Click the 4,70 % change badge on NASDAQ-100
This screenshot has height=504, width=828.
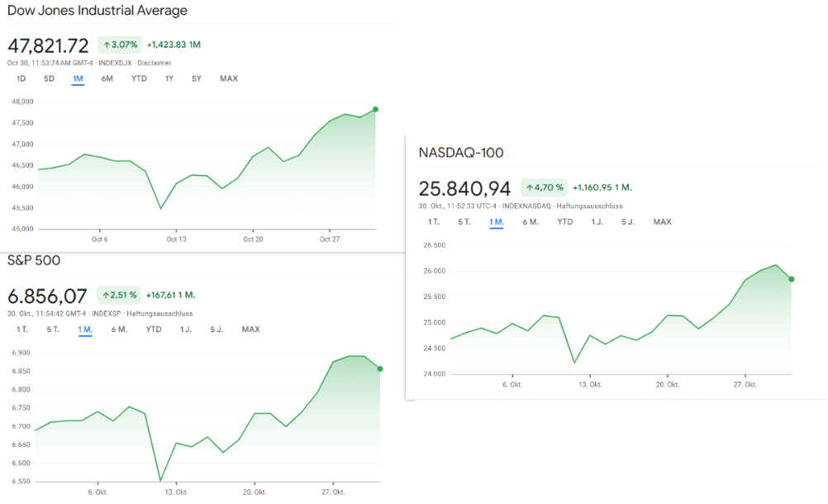(544, 188)
